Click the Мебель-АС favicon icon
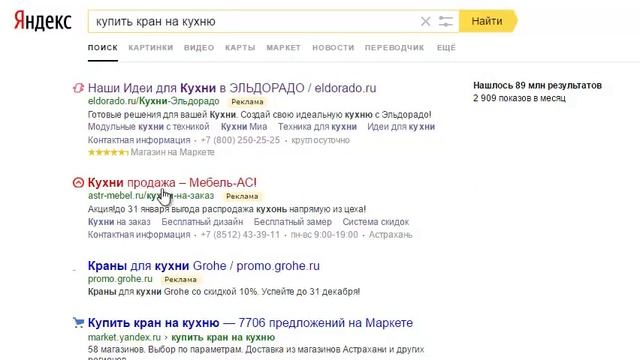The image size is (640, 360). pyautogui.click(x=78, y=182)
